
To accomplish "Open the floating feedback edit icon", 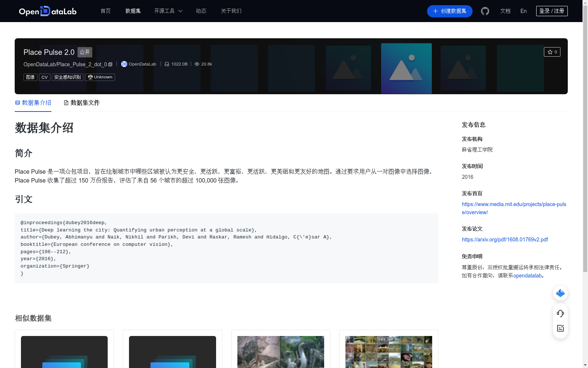I will (x=560, y=328).
